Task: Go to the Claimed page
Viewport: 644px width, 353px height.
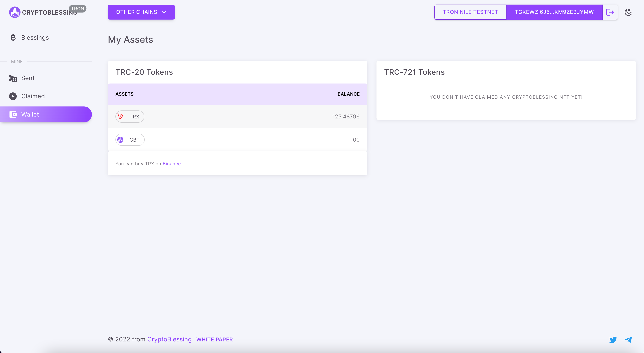Action: coord(33,96)
